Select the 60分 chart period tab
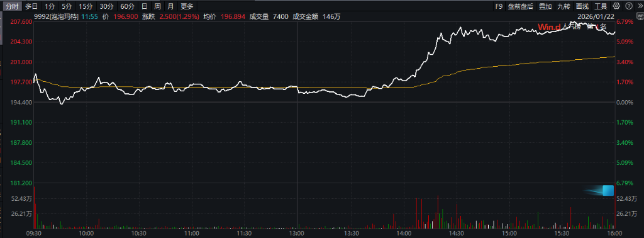 [x=128, y=6]
